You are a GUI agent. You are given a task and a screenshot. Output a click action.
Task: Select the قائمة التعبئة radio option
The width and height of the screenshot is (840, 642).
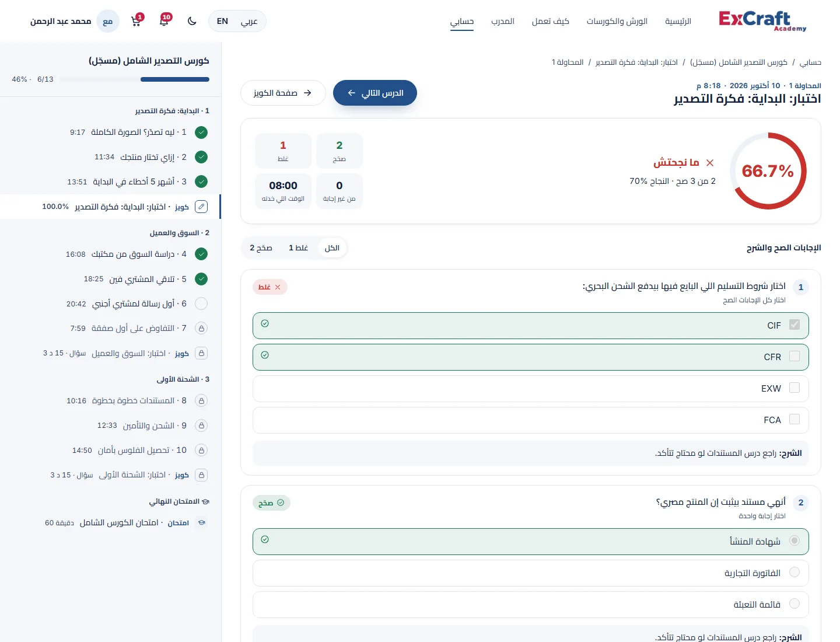[794, 603]
